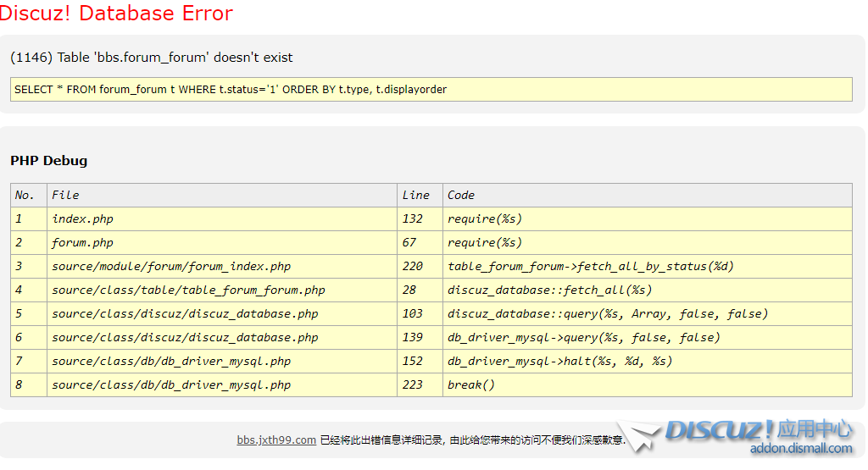The width and height of the screenshot is (868, 470).
Task: Select the 'Discuz! Database Error' heading
Action: click(x=116, y=14)
